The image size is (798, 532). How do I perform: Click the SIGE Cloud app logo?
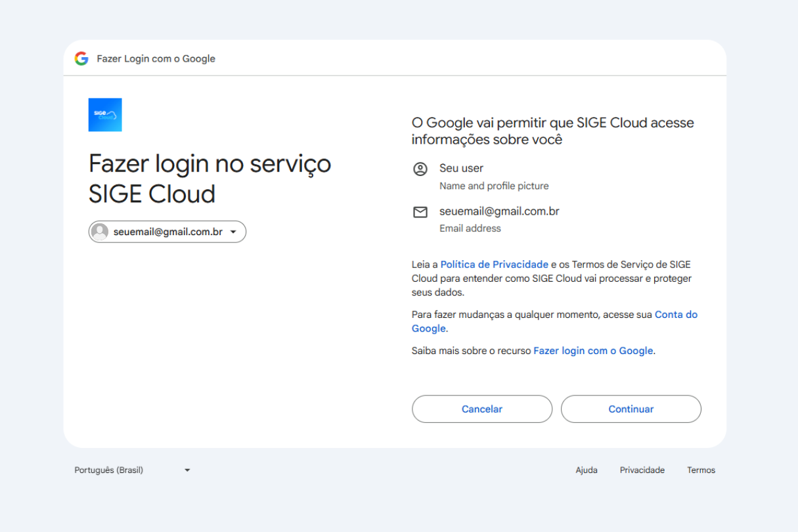pyautogui.click(x=105, y=115)
